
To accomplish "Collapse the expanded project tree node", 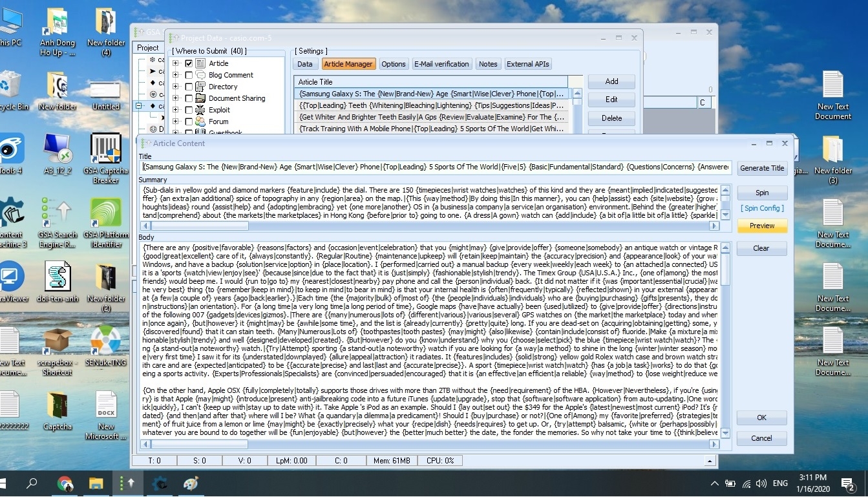I will pyautogui.click(x=139, y=106).
